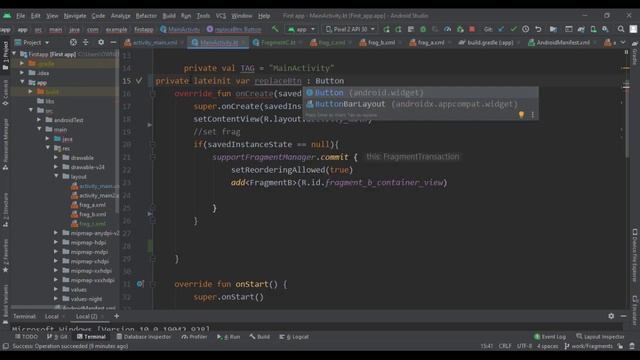Click the CRLF line separator in status bar
This screenshot has width=640, height=360.
pos(505,346)
